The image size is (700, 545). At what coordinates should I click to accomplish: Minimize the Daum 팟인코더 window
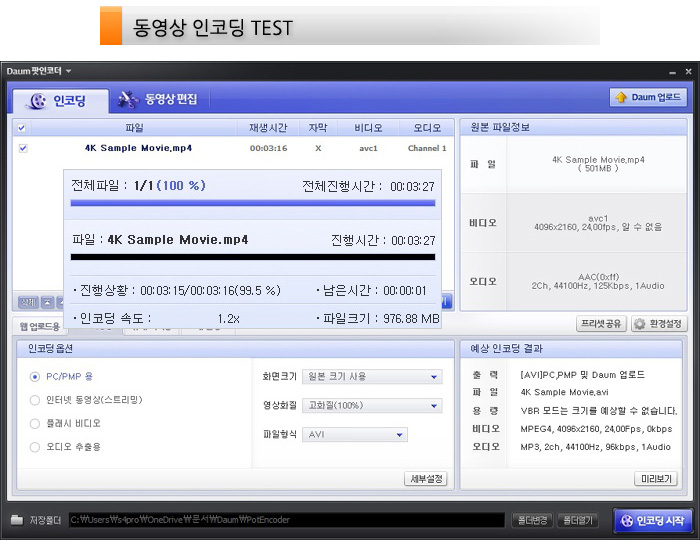[672, 72]
